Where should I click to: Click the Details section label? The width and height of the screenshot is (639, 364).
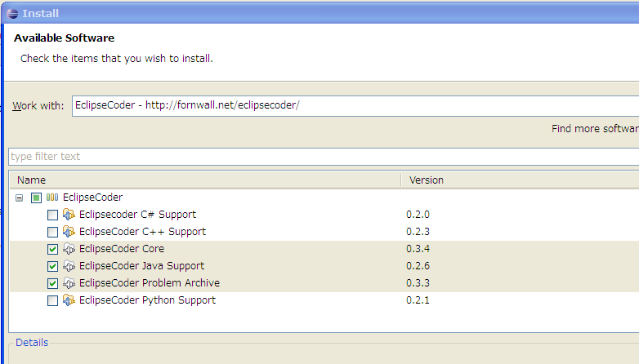(x=32, y=343)
